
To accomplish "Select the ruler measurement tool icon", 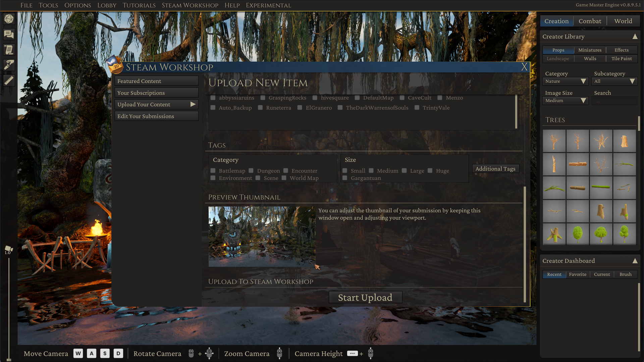I will point(9,80).
